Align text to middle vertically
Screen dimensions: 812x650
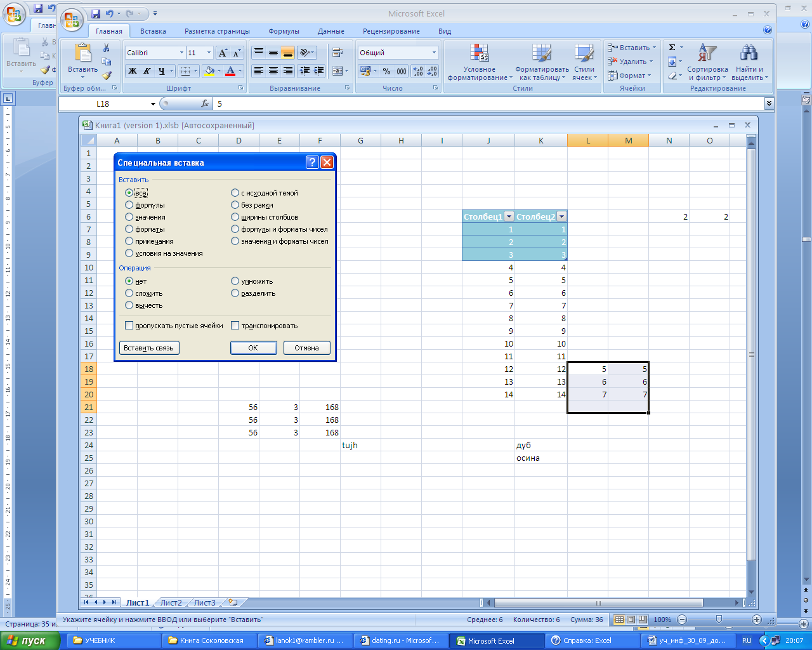tap(273, 53)
